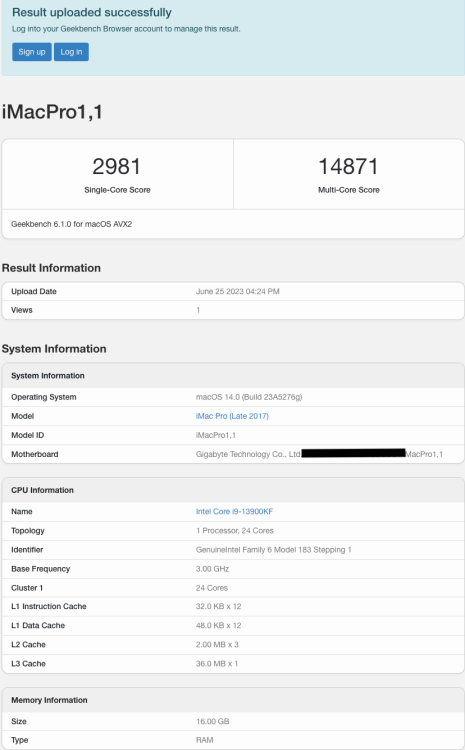This screenshot has height=750, width=465.
Task: Click the L1 Data Cache label
Action: click(x=38, y=625)
